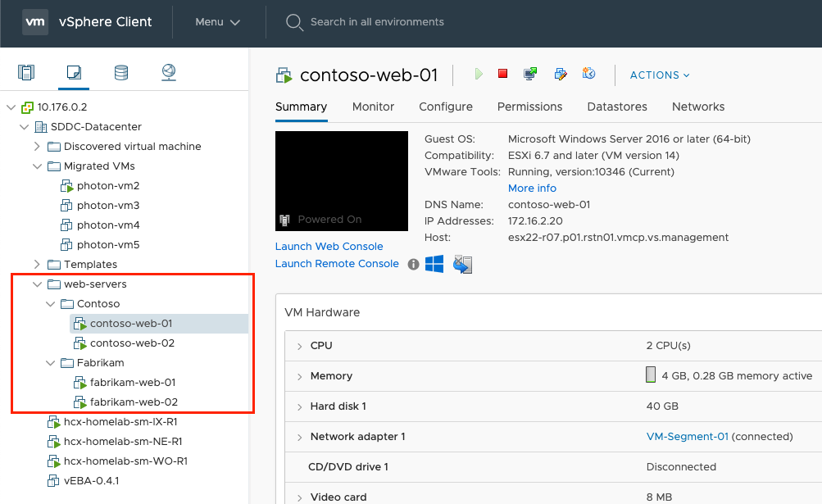Power on contoso-web-01 with the green play icon

[478, 74]
